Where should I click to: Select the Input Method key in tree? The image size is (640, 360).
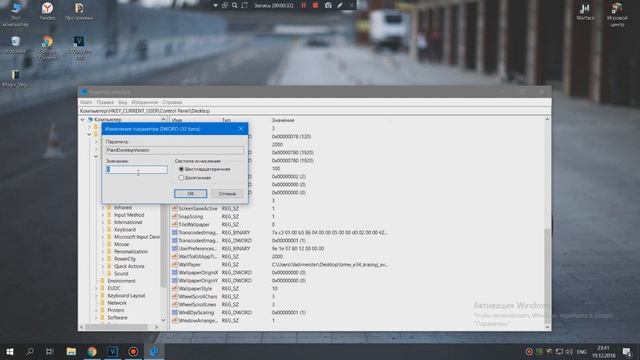tap(129, 215)
